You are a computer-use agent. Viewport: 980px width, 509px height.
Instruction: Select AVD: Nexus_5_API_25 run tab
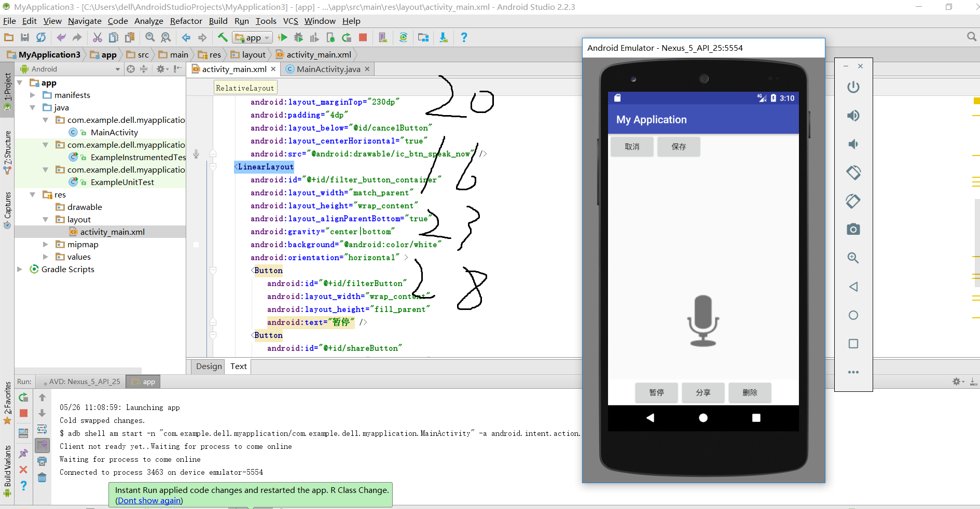point(81,381)
